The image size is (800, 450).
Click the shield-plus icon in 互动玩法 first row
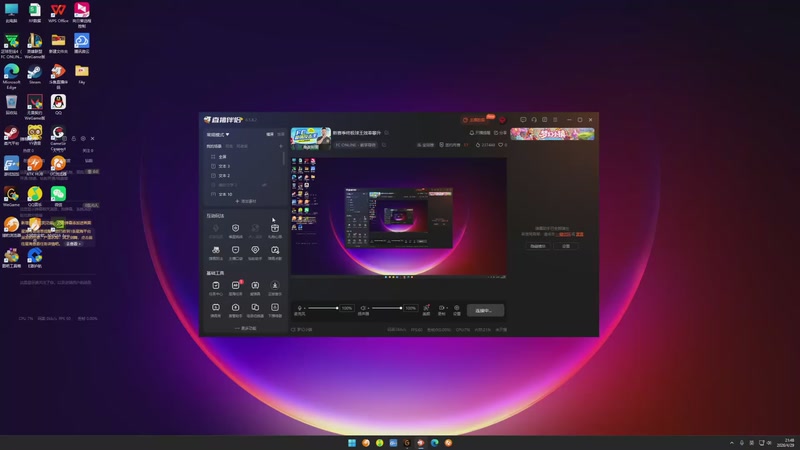pyautogui.click(x=235, y=228)
